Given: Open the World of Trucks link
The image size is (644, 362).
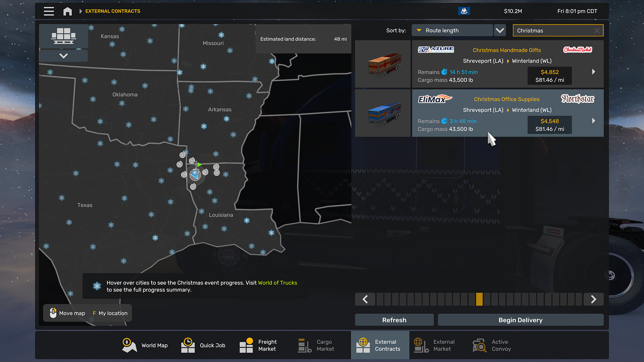Looking at the screenshot, I should (277, 283).
